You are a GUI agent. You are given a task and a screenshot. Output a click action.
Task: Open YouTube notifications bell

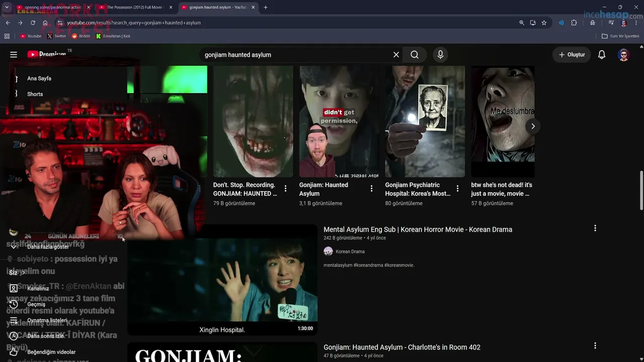click(x=602, y=55)
